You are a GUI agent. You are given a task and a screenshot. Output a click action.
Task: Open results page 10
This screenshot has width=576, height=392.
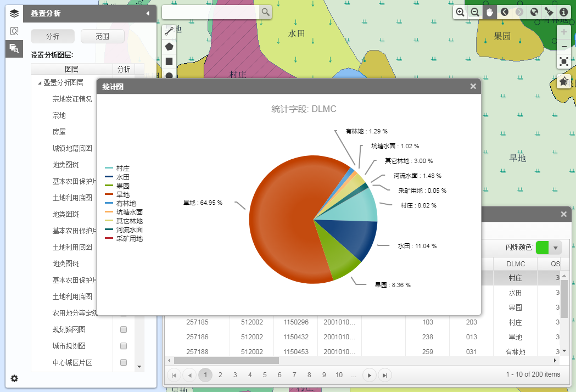click(339, 375)
